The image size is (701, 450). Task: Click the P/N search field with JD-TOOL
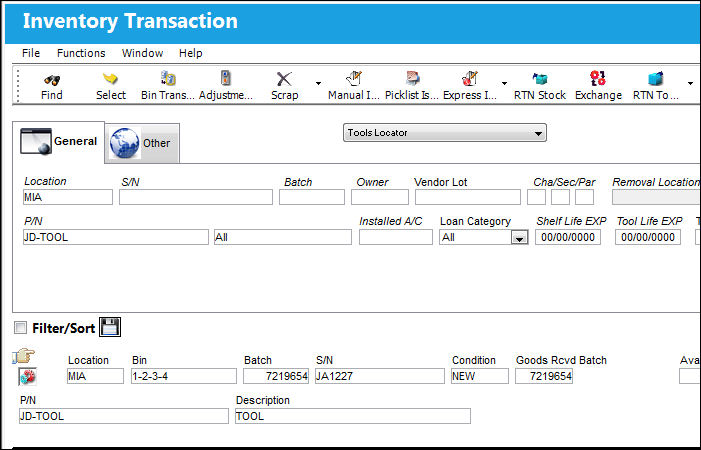click(x=116, y=237)
